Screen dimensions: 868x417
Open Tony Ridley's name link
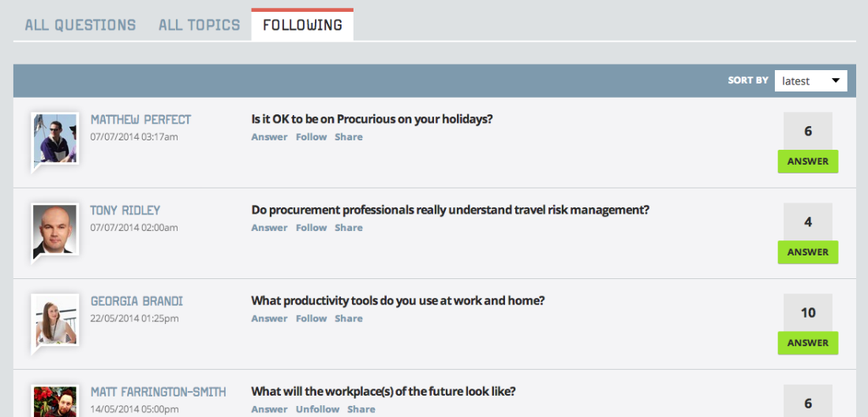point(125,210)
